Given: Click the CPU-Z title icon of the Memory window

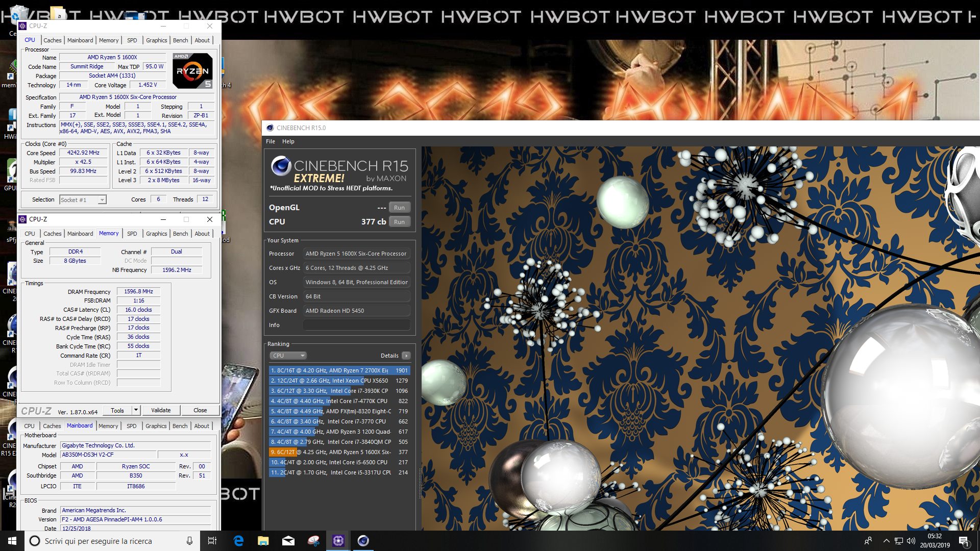Looking at the screenshot, I should click(22, 219).
